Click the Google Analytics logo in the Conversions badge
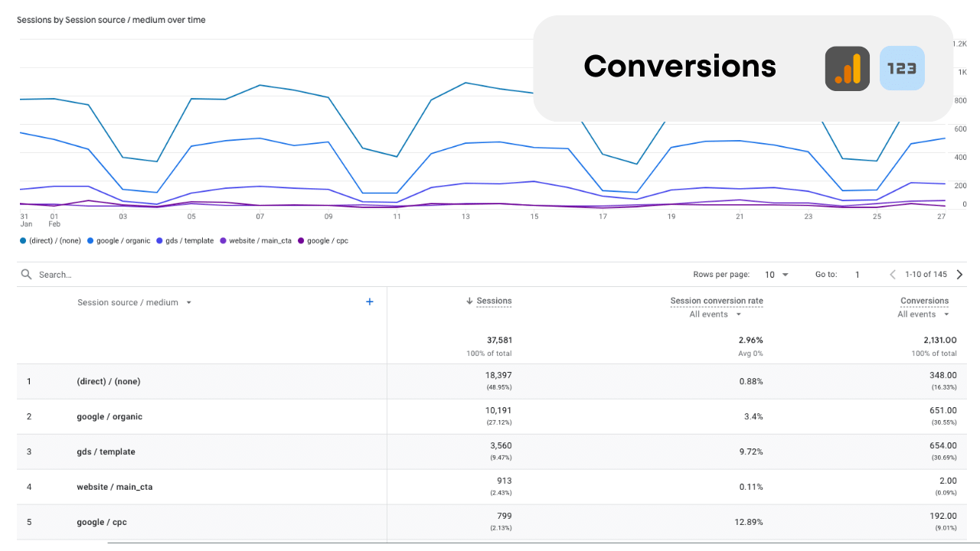Screen dimensions: 980x551 848,68
